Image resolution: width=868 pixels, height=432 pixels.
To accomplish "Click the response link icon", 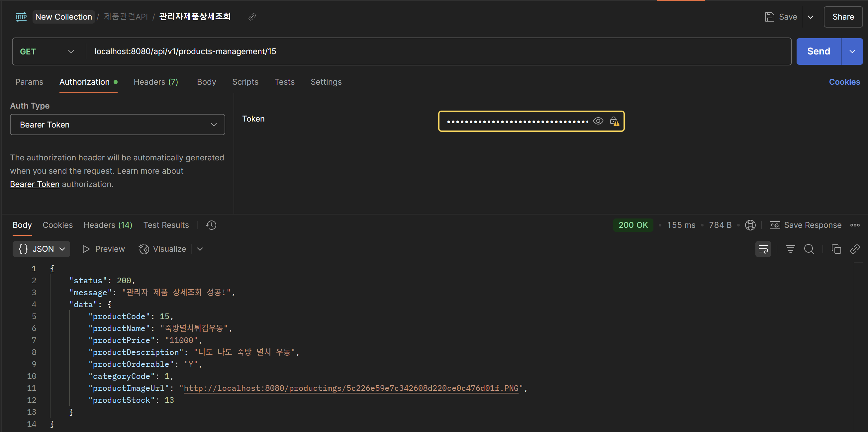I will coord(855,249).
